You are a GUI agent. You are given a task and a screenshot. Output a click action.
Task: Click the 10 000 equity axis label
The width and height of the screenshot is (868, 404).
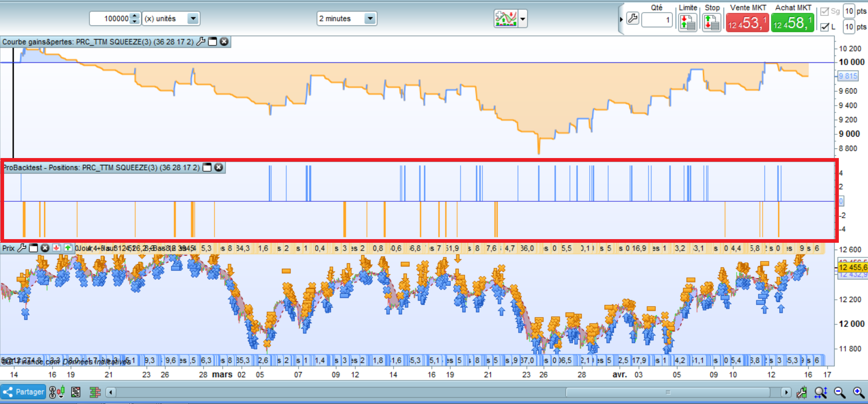click(852, 62)
